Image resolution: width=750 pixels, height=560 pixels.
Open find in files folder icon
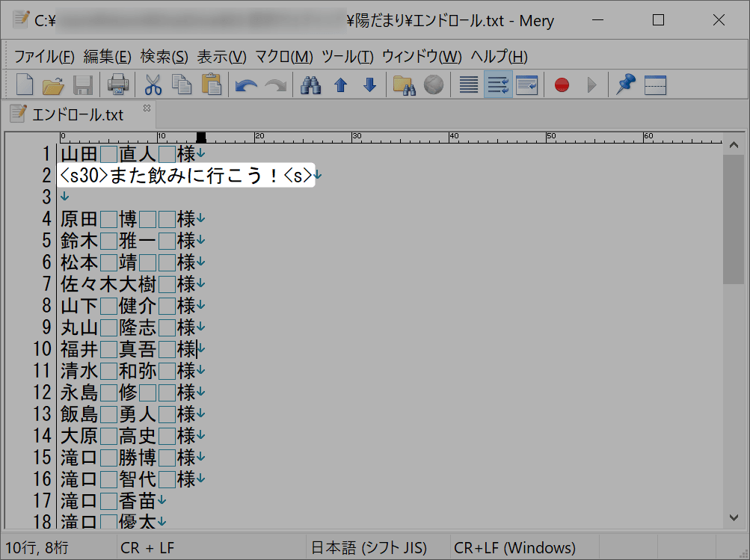coord(404,85)
